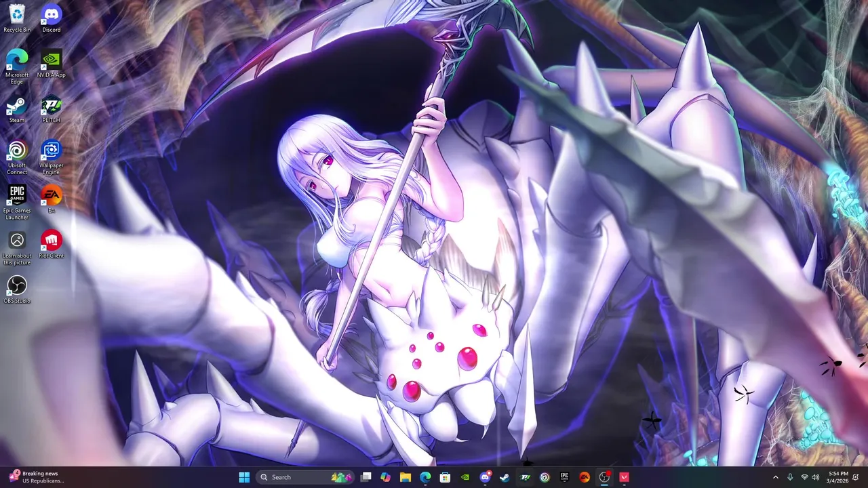868x488 pixels.
Task: Select the EA desktop shortcut
Action: (51, 199)
